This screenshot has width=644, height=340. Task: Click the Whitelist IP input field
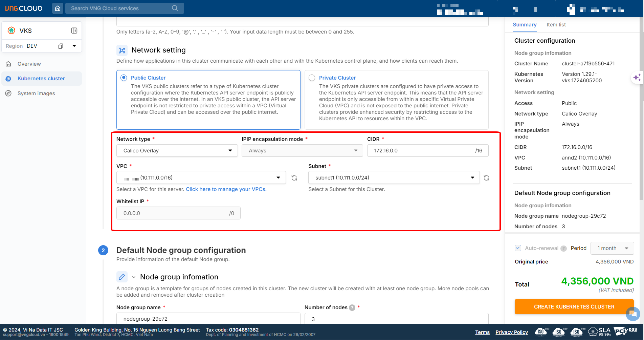[x=173, y=213]
